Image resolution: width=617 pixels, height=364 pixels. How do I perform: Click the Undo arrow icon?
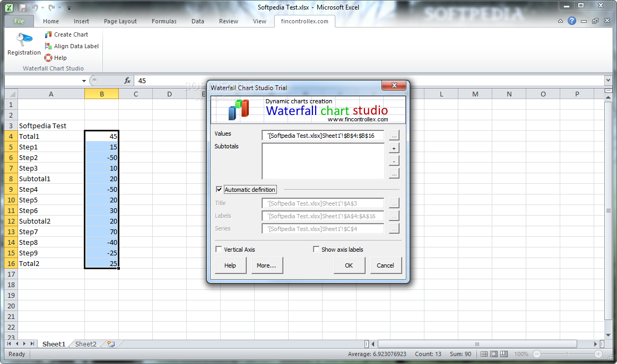(x=34, y=7)
